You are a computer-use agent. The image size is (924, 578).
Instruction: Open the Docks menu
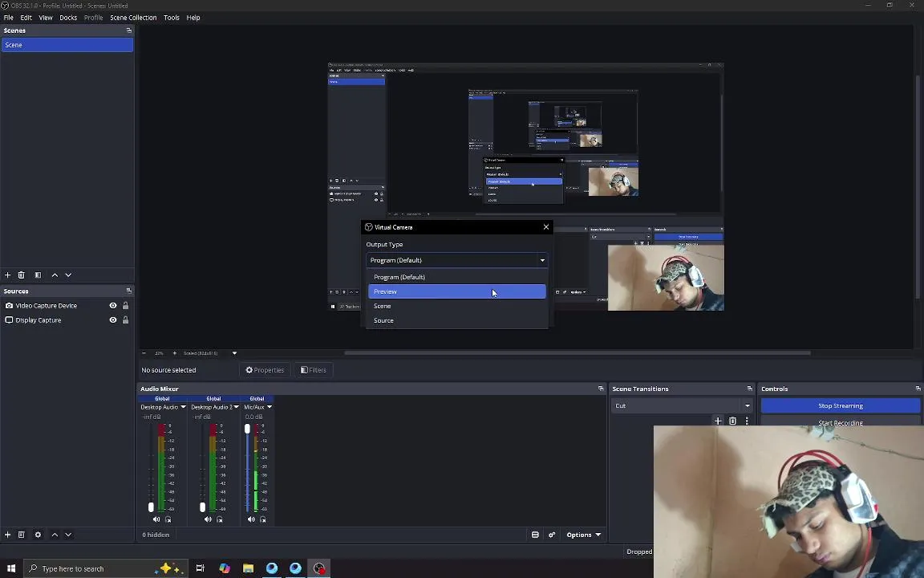coord(68,18)
